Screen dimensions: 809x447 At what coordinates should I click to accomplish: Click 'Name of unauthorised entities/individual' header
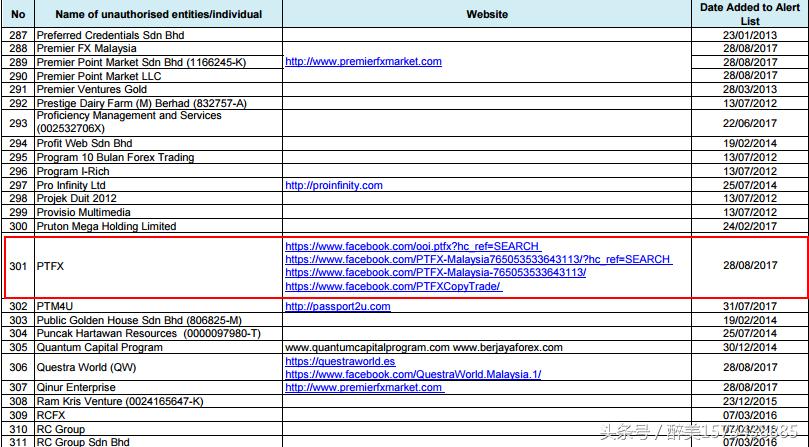[x=158, y=14]
